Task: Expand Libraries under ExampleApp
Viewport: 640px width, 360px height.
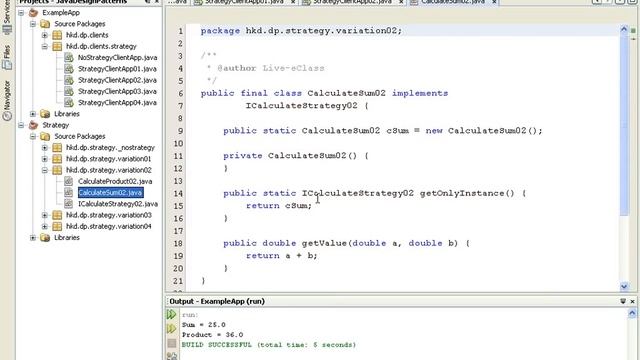Action: tap(33, 114)
